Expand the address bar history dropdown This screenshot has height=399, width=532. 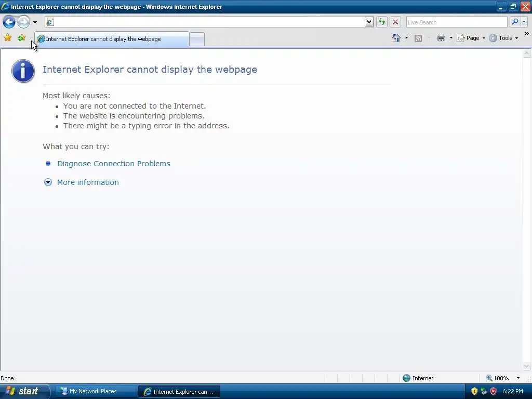coord(369,22)
